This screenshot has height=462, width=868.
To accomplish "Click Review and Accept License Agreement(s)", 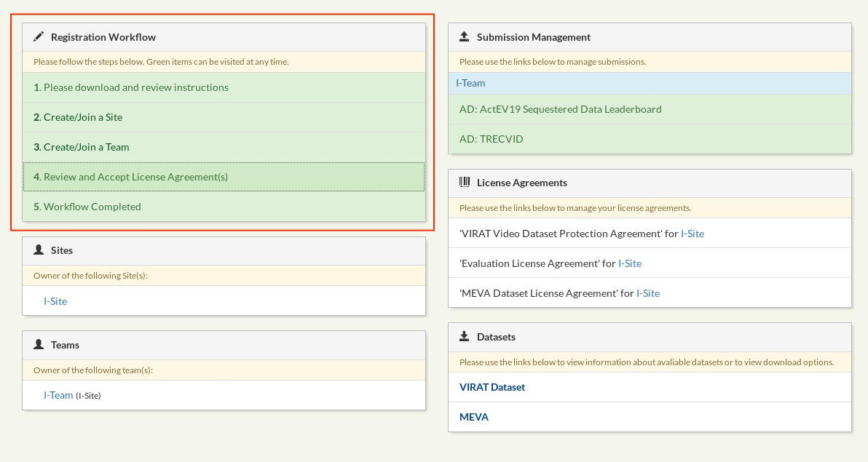I will [128, 176].
